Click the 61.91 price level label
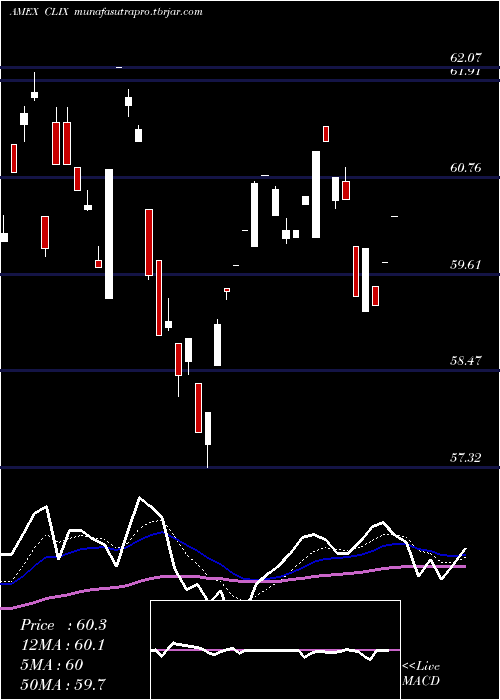This screenshot has height=700, width=500. pos(466,72)
